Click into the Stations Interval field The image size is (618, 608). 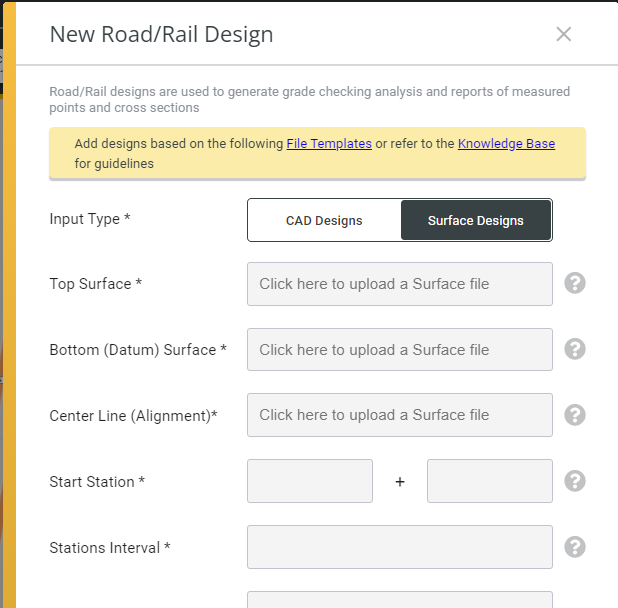pyautogui.click(x=400, y=547)
